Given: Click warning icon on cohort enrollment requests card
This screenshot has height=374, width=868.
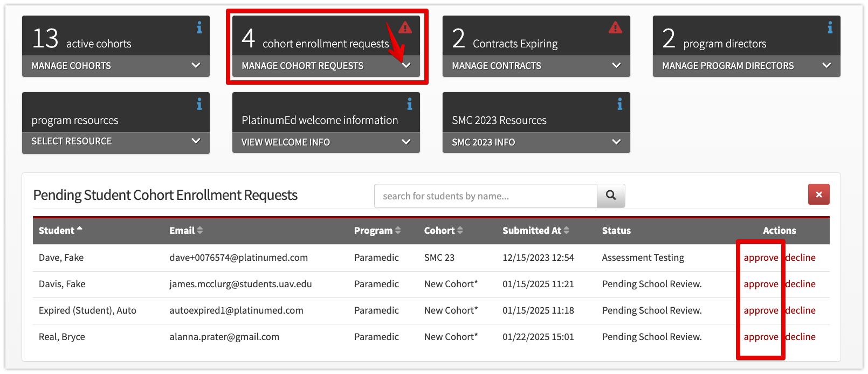Looking at the screenshot, I should (405, 27).
